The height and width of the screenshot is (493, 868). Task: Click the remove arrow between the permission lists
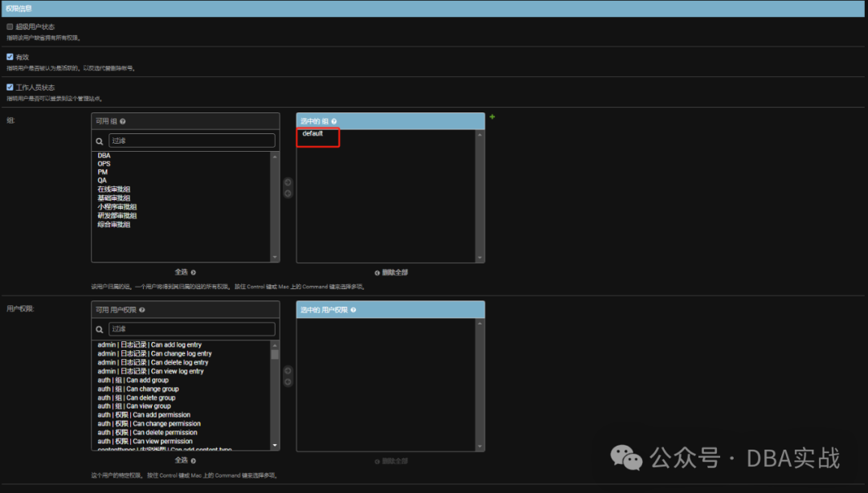288,381
